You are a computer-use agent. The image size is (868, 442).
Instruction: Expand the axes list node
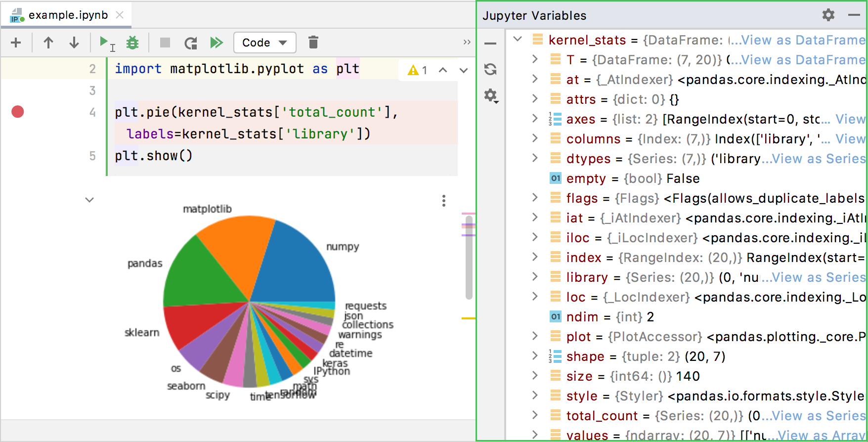535,119
